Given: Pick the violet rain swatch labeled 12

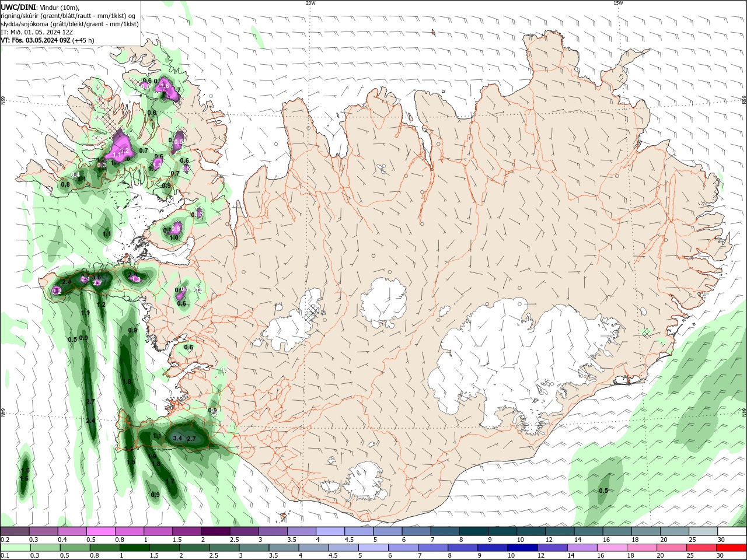Looking at the screenshot, I should coord(551,548).
